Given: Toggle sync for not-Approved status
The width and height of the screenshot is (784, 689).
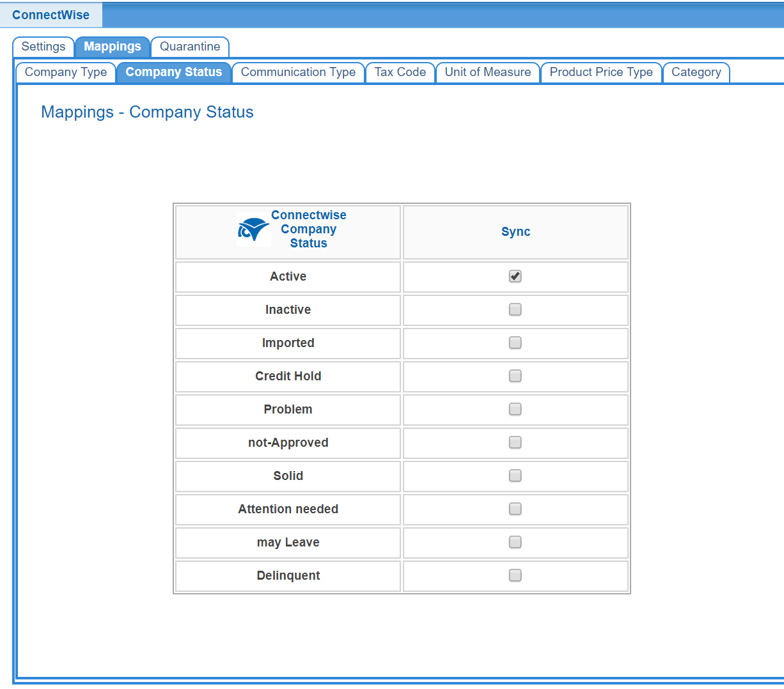Looking at the screenshot, I should (515, 442).
